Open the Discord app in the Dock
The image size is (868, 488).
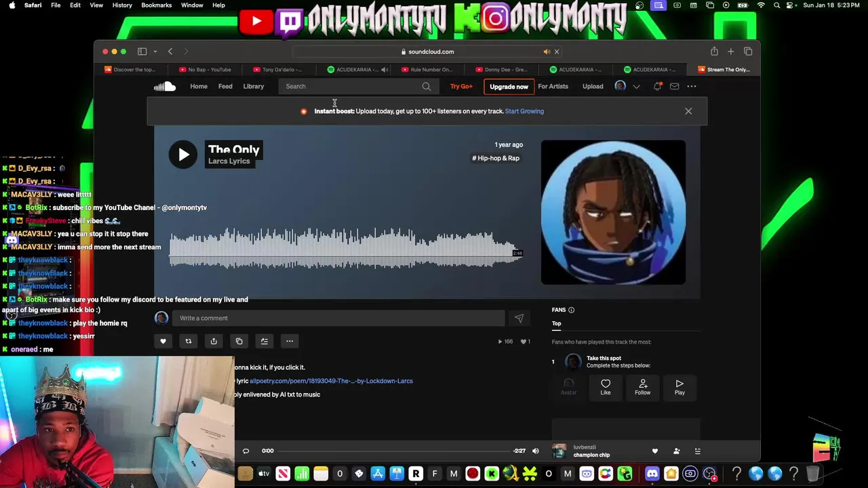652,474
